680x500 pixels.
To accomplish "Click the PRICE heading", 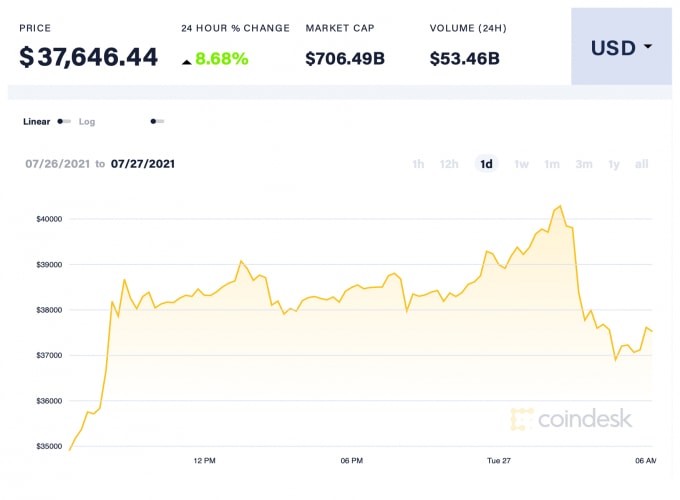I will [x=35, y=28].
